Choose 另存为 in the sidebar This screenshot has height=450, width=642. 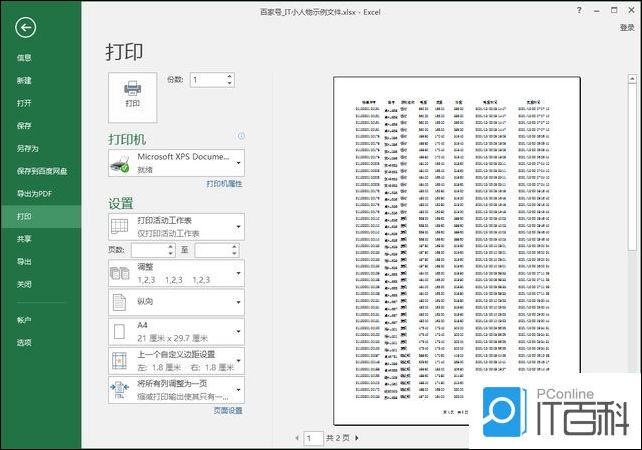coord(27,149)
